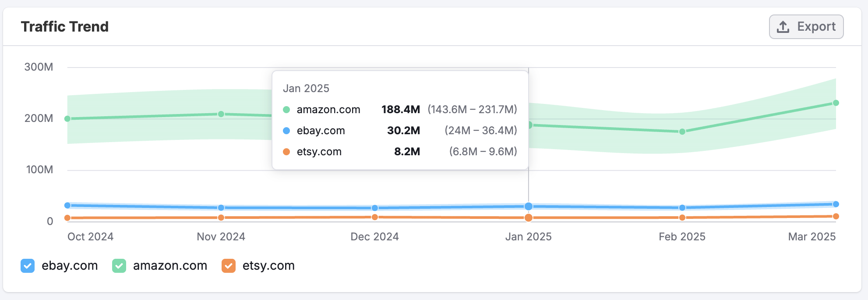Click the Export button
The height and width of the screenshot is (300, 868).
pyautogui.click(x=806, y=26)
